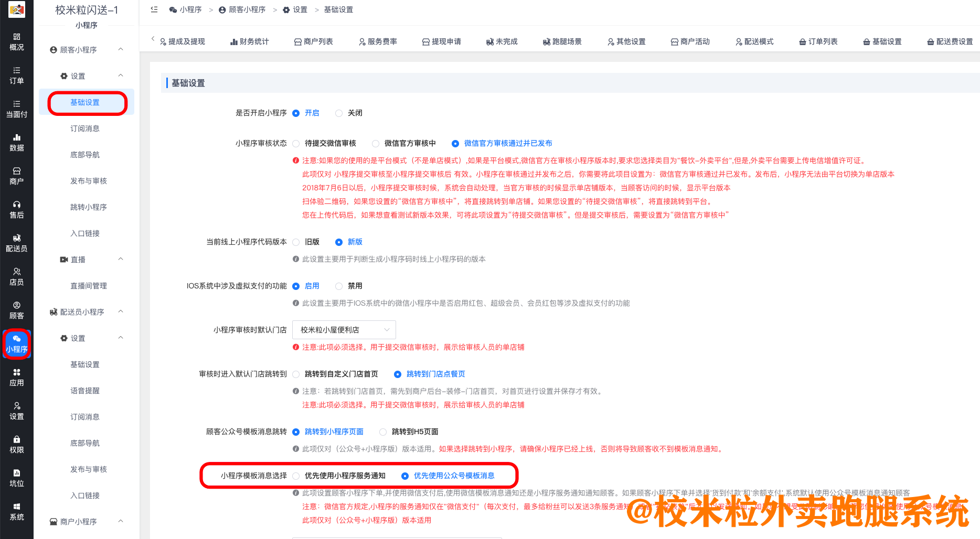Image resolution: width=980 pixels, height=539 pixels.
Task: Open the 数据 statistics sidebar icon
Action: tap(17, 142)
